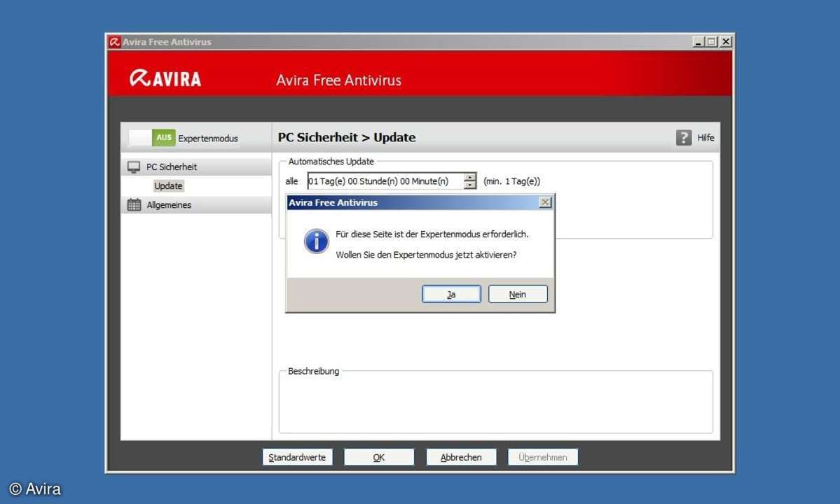Screen dimensions: 840x504
Task: Confirm dialog with Ja button
Action: point(451,294)
